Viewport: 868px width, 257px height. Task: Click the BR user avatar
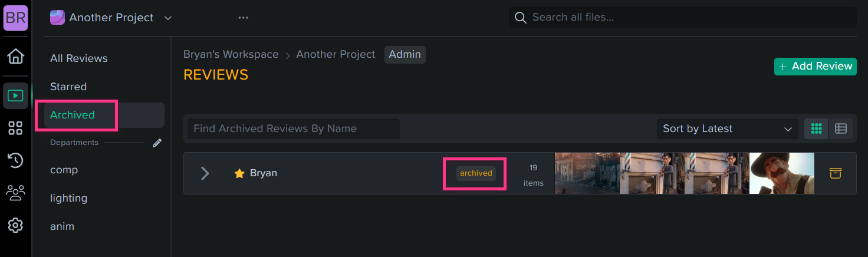(x=15, y=17)
